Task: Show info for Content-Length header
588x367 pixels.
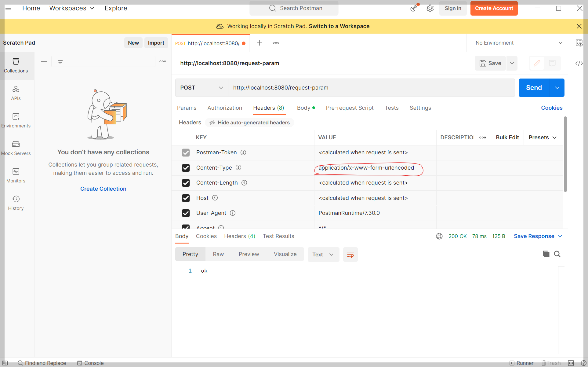Action: coord(244,183)
